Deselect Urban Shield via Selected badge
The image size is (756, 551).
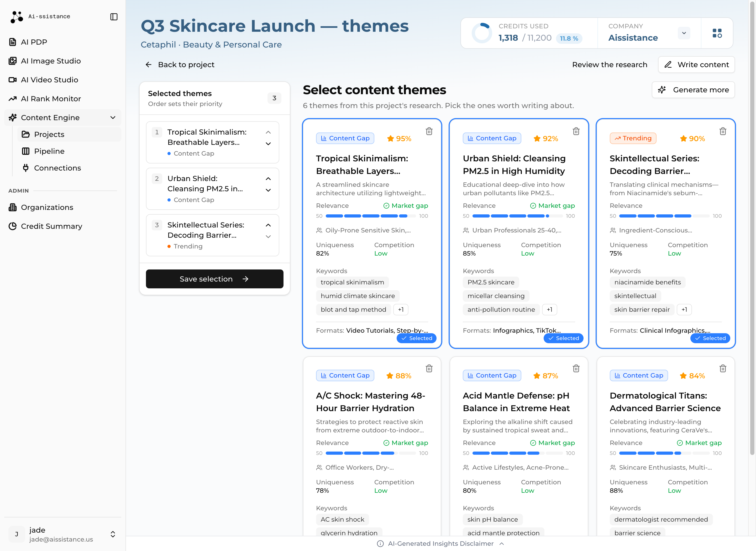point(563,338)
